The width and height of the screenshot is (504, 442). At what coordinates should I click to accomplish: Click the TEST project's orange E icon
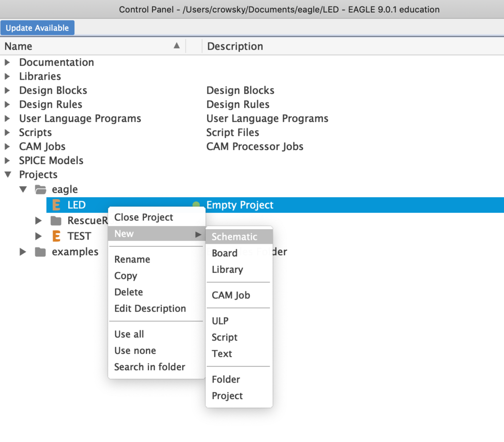point(56,236)
